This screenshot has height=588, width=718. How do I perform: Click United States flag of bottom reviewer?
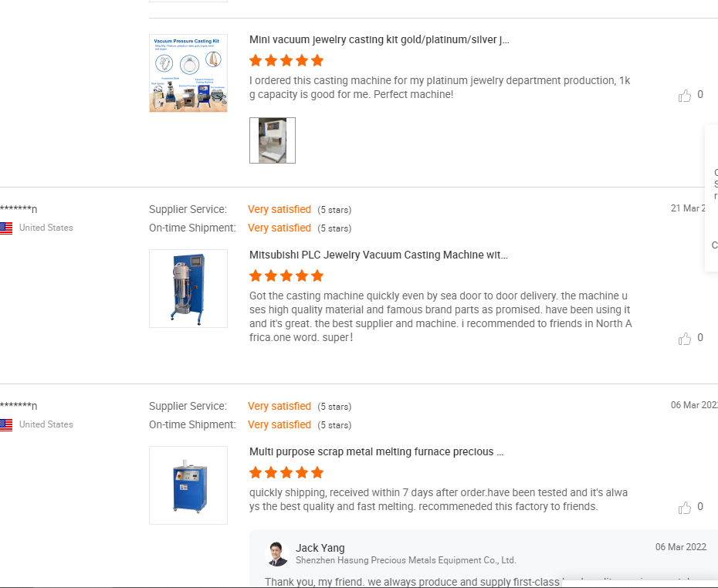[6, 424]
